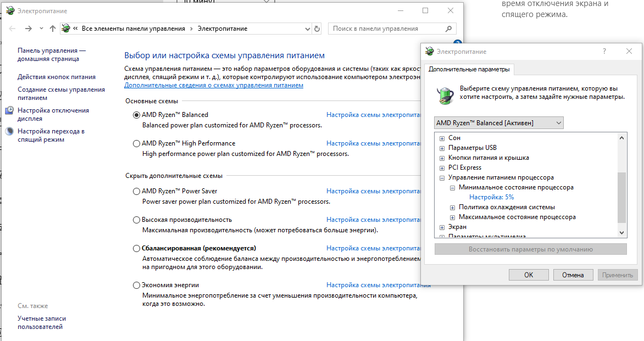Image resolution: width=644 pixels, height=341 pixels.
Task: Collapse 'Управление питанием процессора' node
Action: point(442,178)
